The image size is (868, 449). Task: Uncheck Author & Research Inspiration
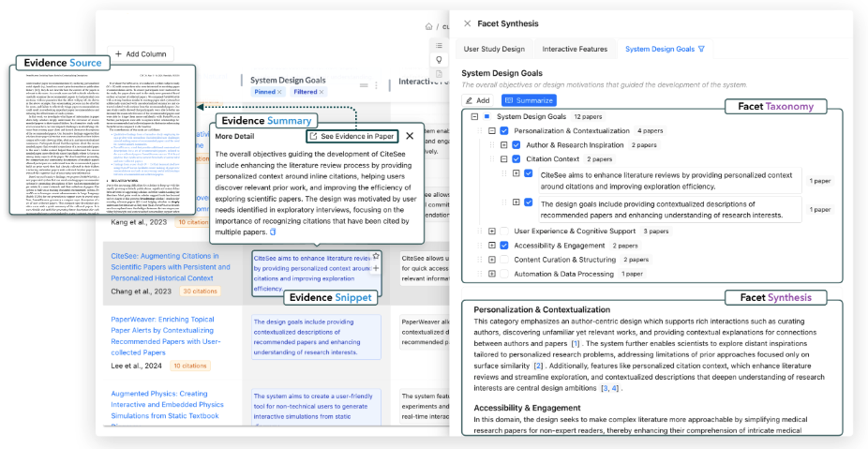pyautogui.click(x=516, y=145)
